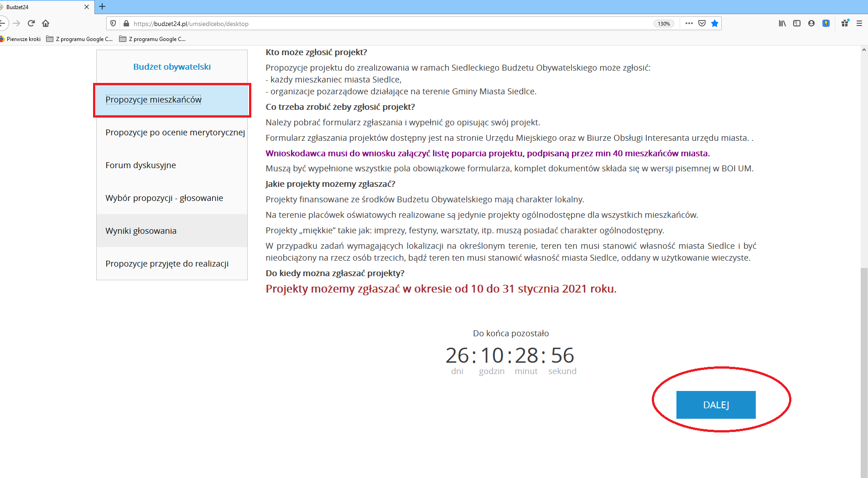Open 'Forum dyskusyjne' from the side menu
Image resolution: width=868 pixels, height=478 pixels.
click(x=140, y=165)
